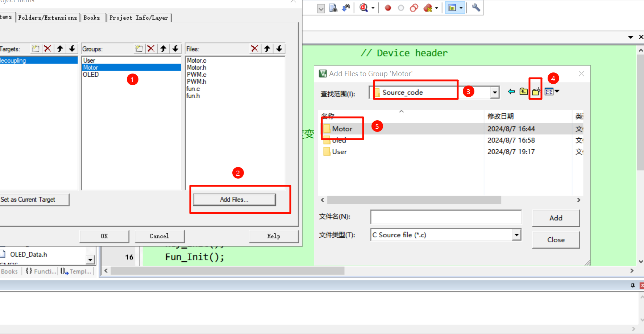
Task: Move target down with arrow icon
Action: tap(72, 49)
